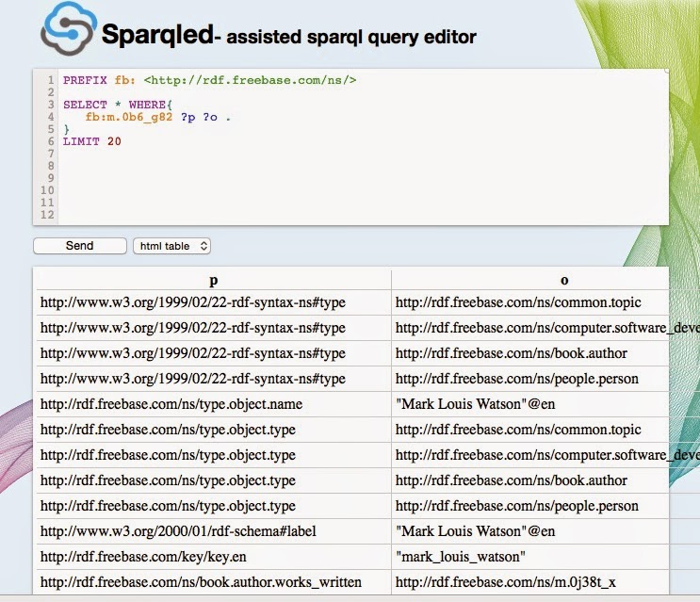Click the LIMIT 20 line in the editor
Image resolution: width=700 pixels, height=602 pixels.
point(92,141)
